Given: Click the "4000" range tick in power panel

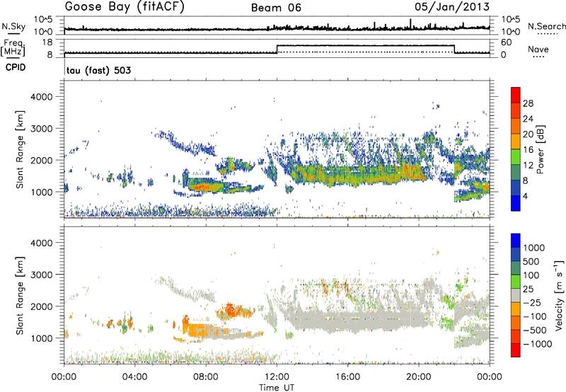Looking at the screenshot, I should 42,97.
